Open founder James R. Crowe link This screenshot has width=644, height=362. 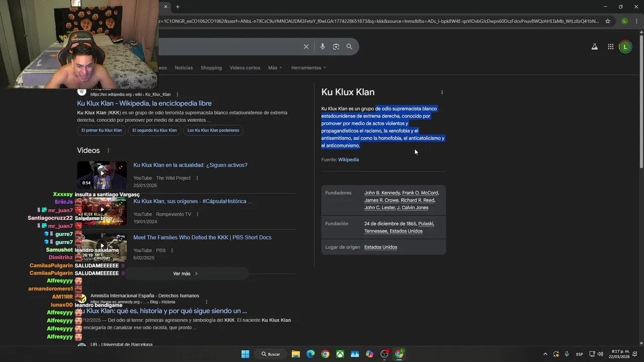pos(381,200)
